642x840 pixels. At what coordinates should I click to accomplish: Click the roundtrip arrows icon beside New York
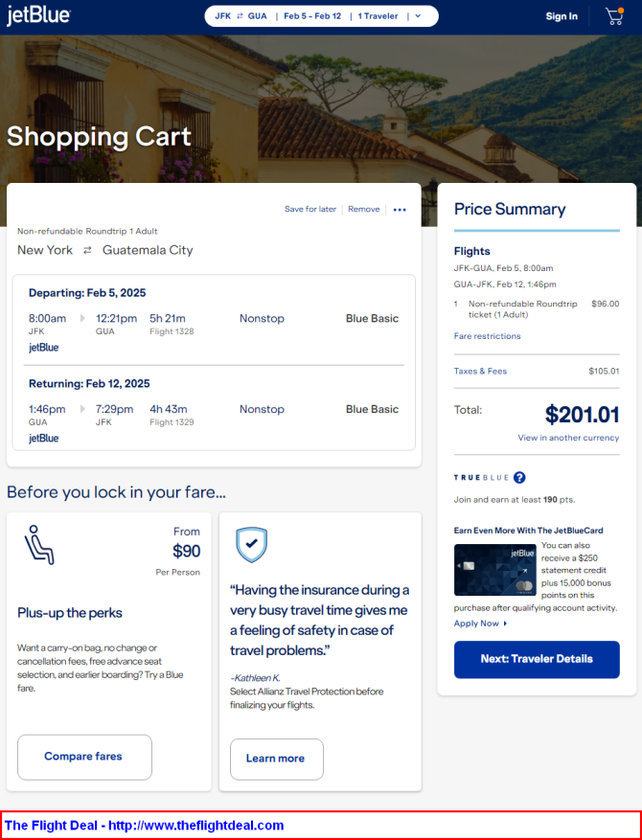tap(87, 250)
